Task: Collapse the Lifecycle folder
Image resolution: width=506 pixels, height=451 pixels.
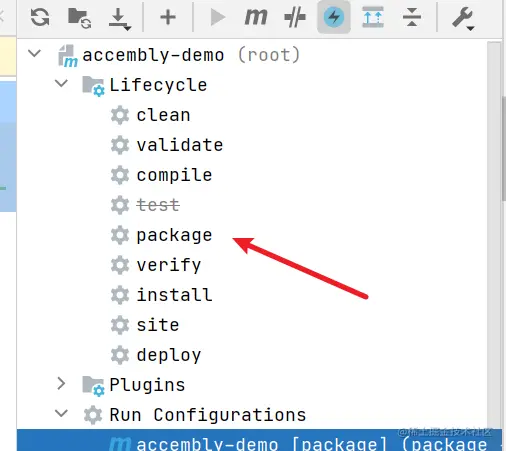Action: tap(61, 83)
